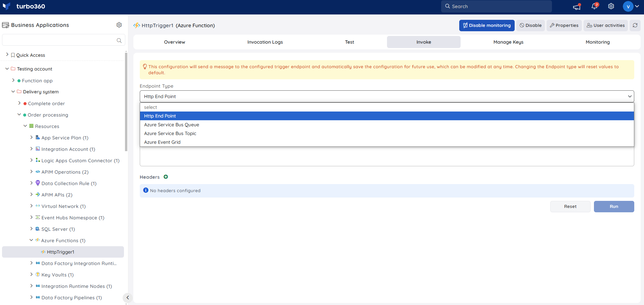Collapse the Testing account folder

(x=7, y=69)
